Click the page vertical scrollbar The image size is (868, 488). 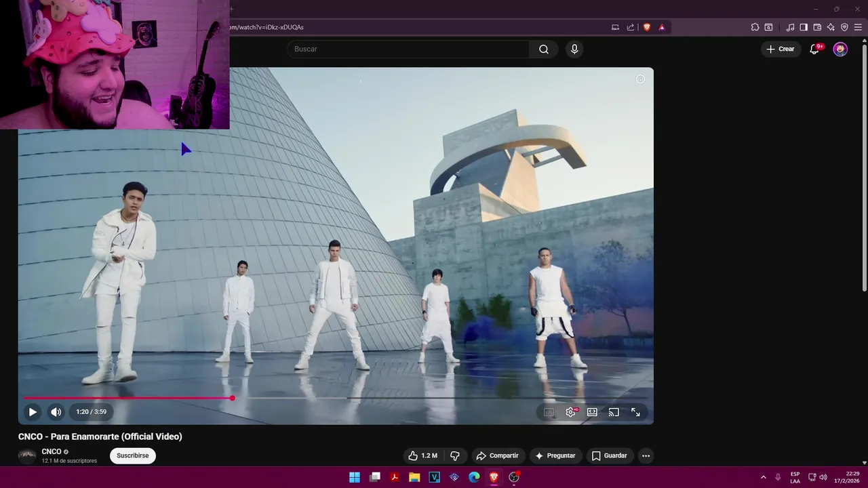pyautogui.click(x=864, y=169)
